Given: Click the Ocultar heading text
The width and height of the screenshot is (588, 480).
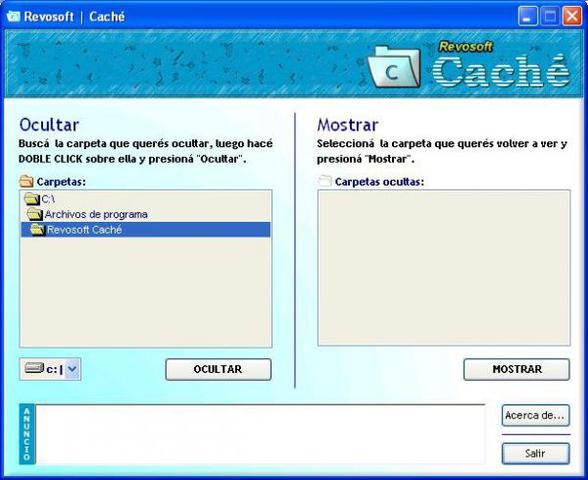Looking at the screenshot, I should [x=49, y=125].
